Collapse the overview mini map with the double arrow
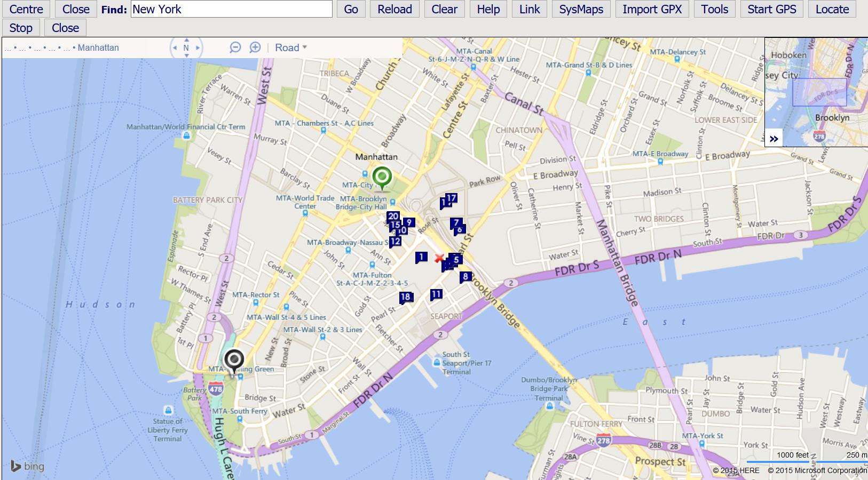This screenshot has width=868, height=480. pos(774,139)
